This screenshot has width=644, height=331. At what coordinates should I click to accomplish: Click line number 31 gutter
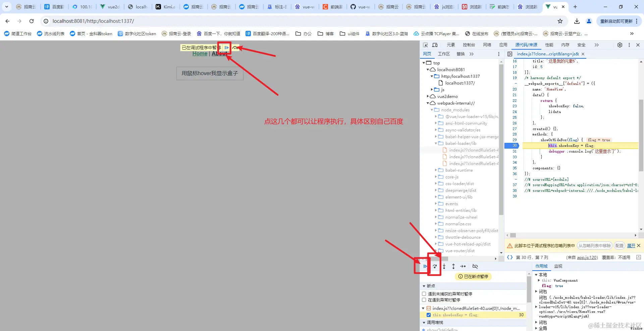(515, 151)
